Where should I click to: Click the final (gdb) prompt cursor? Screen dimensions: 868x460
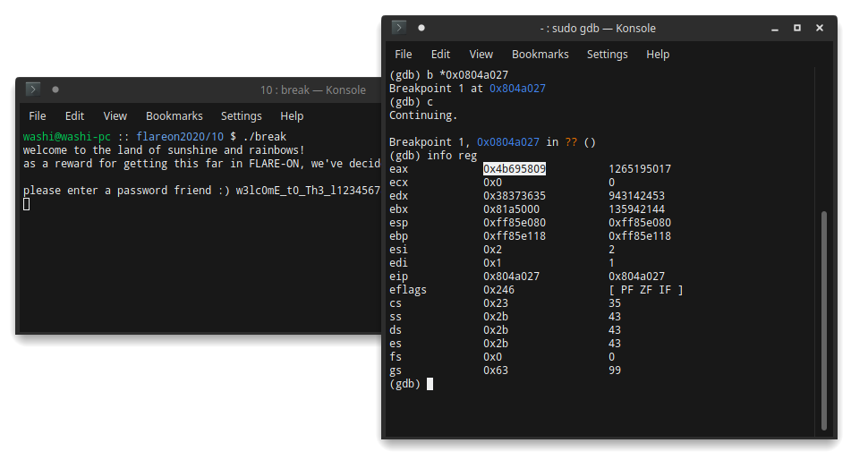tap(430, 384)
